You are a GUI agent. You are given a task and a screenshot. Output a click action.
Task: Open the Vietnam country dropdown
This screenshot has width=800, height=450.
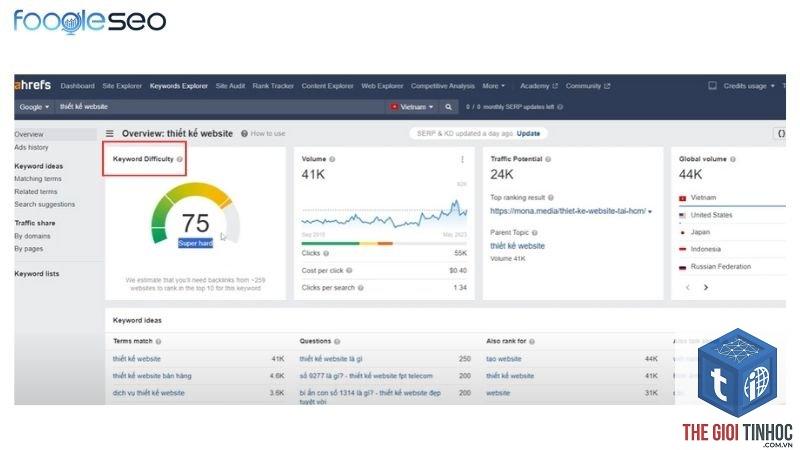tap(412, 107)
